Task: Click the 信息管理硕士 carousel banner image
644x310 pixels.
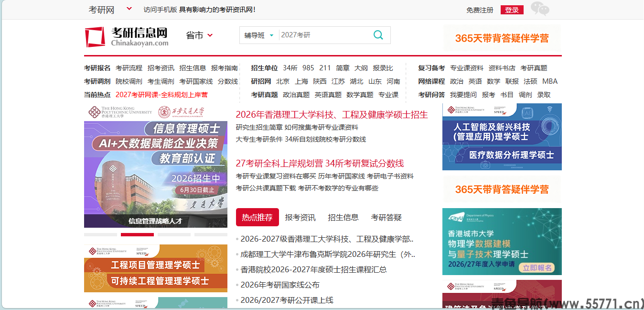Action: click(x=156, y=166)
